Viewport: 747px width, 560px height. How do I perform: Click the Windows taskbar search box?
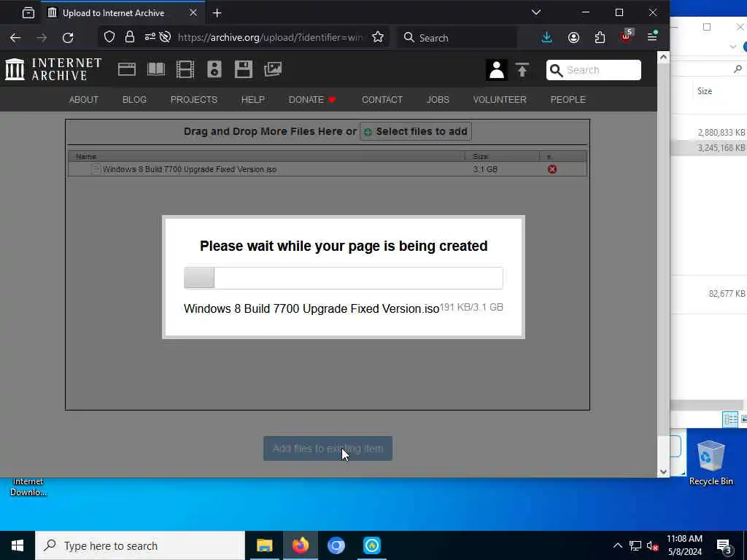[140, 545]
